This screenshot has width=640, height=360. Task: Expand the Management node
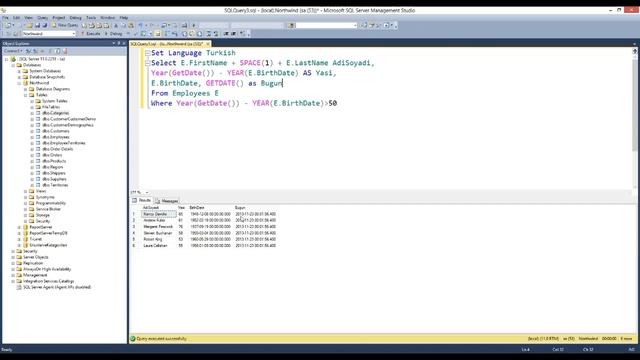[x=13, y=275]
